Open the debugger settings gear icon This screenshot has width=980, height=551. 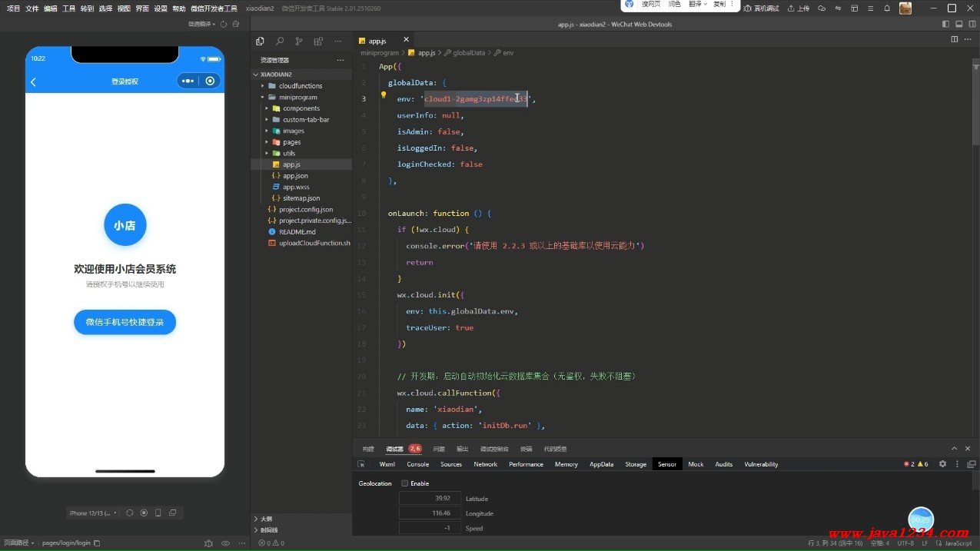[943, 464]
